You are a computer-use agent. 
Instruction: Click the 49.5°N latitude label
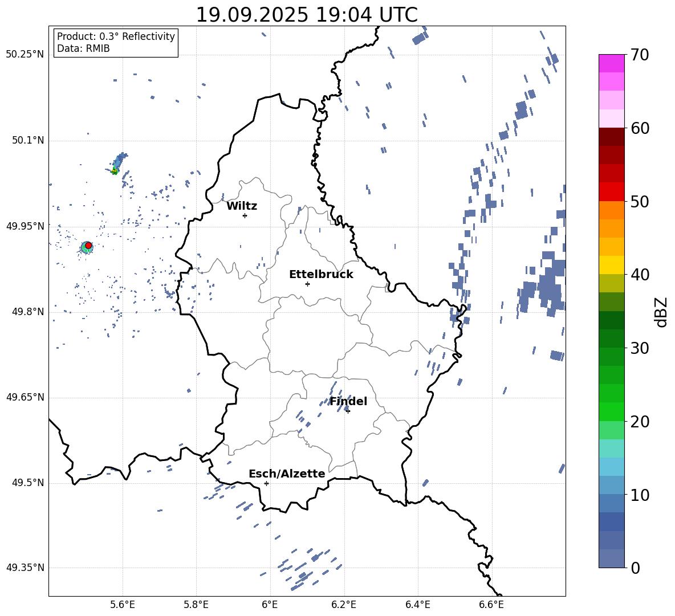tap(28, 483)
